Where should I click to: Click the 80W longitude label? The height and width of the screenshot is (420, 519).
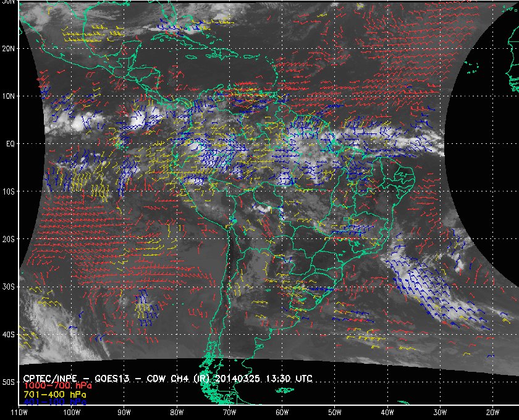(x=177, y=413)
